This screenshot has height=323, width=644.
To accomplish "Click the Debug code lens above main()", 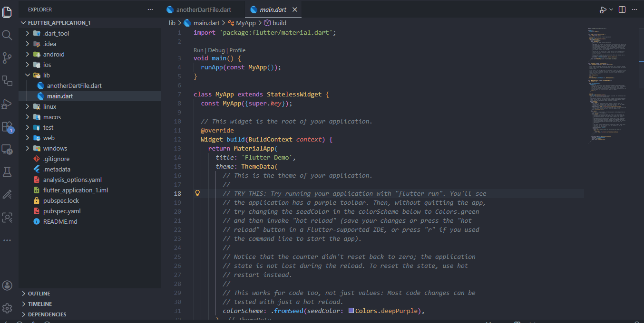I will (x=216, y=50).
